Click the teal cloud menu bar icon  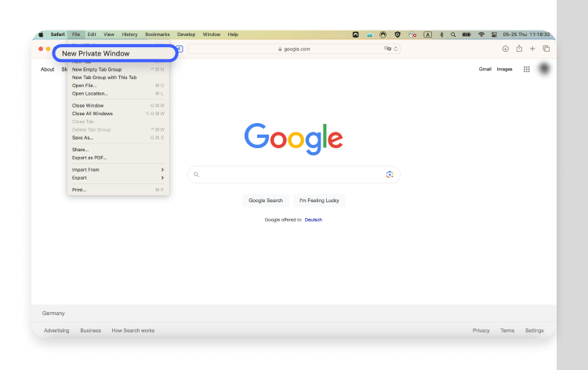point(369,34)
